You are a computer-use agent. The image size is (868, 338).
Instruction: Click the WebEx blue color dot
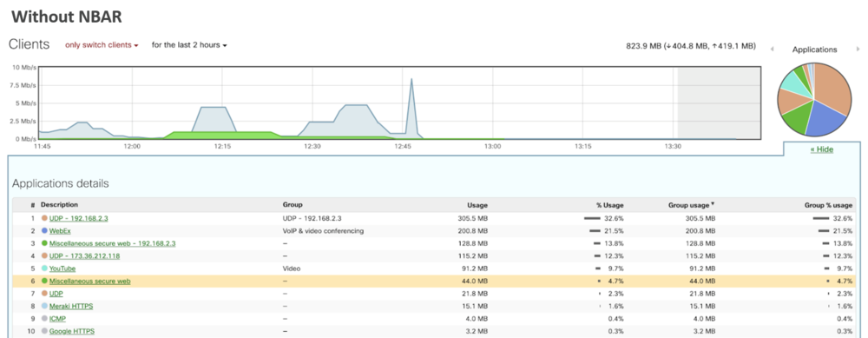44,231
